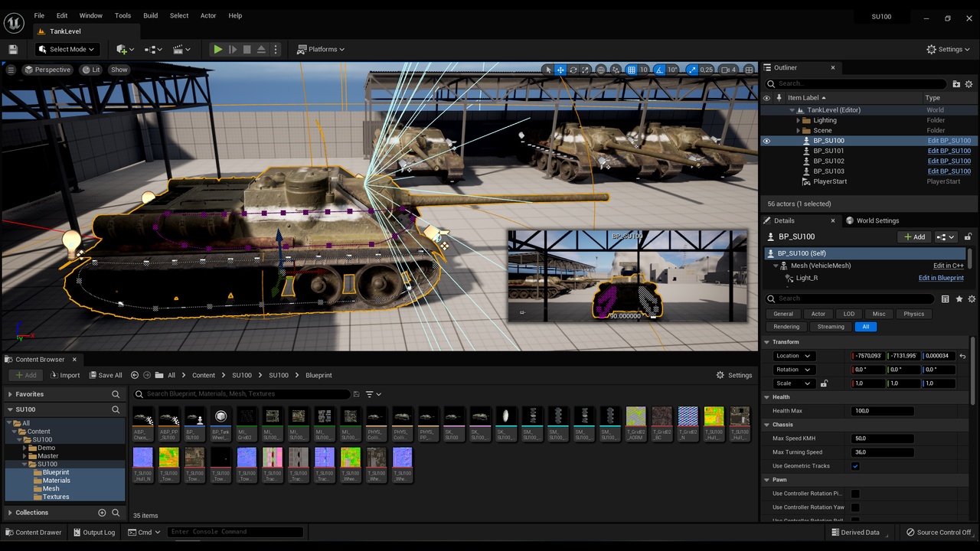980x551 pixels.
Task: Expand the Lighting folder in Outliner
Action: tap(798, 120)
